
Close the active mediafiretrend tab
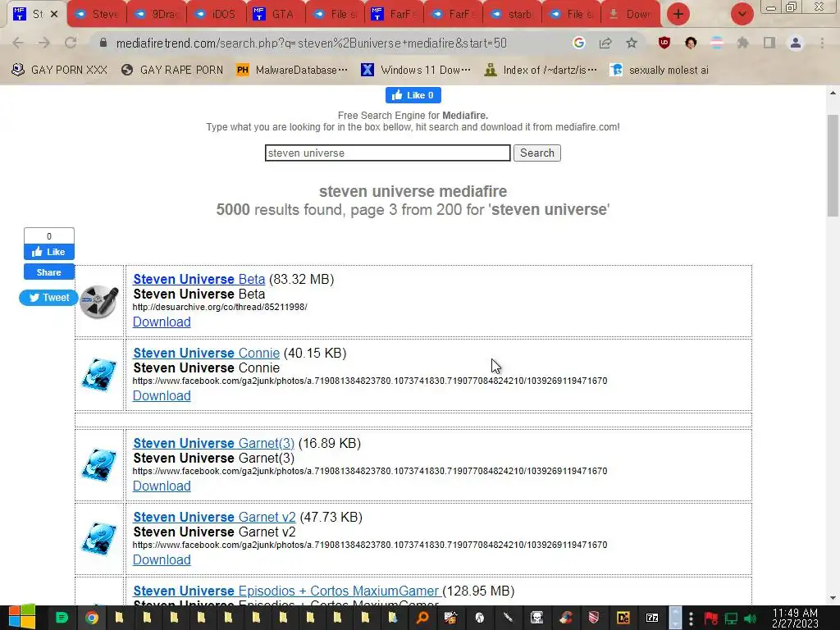pos(54,14)
